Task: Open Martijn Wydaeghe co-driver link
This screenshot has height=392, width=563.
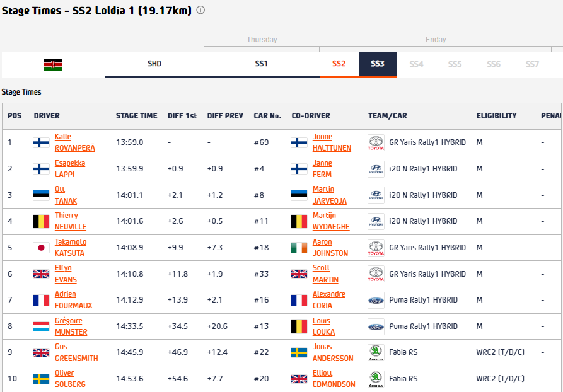Action: coord(331,221)
